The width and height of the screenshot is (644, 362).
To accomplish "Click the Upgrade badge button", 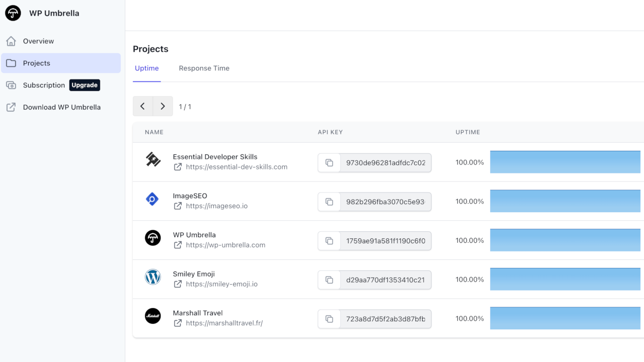I will point(85,85).
